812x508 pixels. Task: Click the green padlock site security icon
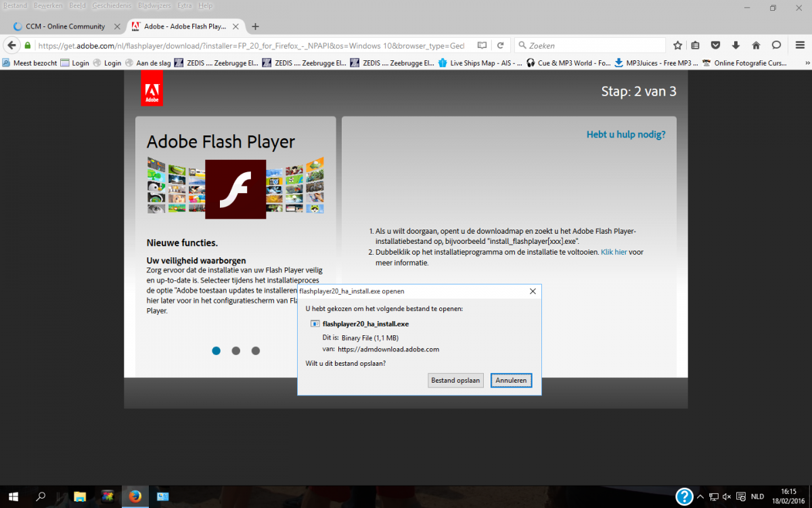tap(28, 45)
